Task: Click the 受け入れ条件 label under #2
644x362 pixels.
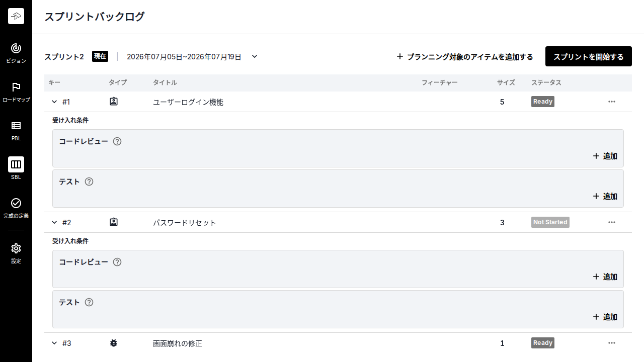Action: click(70, 241)
